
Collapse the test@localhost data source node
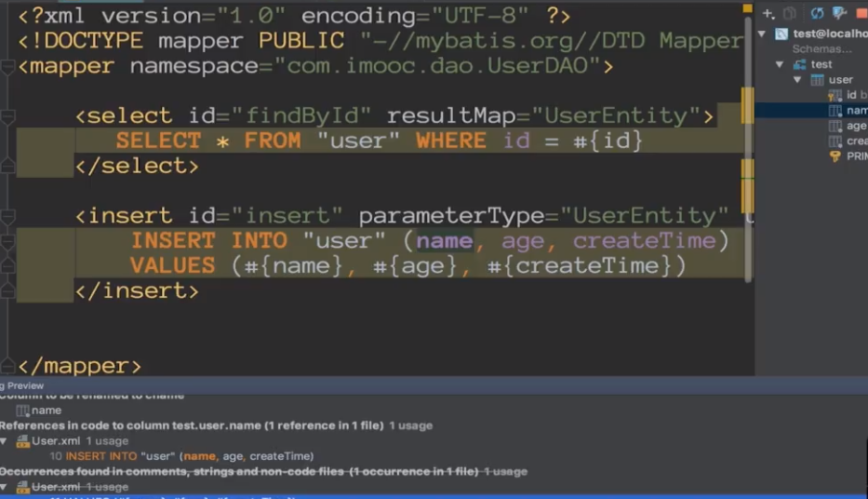coord(762,34)
